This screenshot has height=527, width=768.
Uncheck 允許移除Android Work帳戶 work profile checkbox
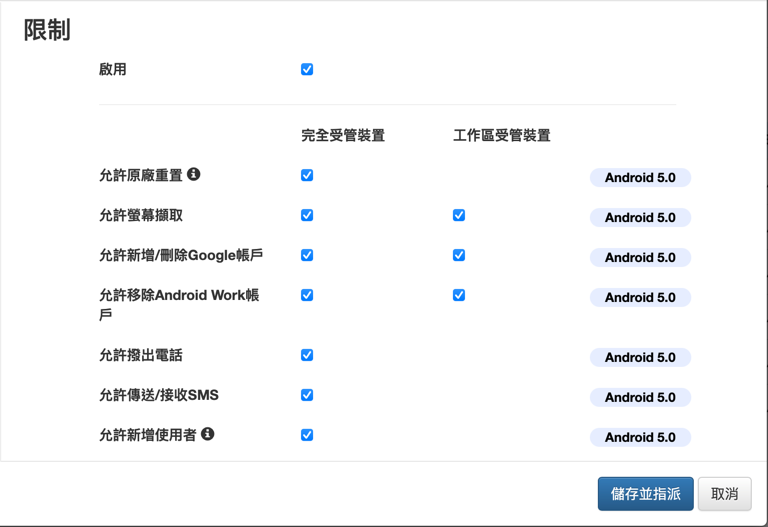coord(459,295)
